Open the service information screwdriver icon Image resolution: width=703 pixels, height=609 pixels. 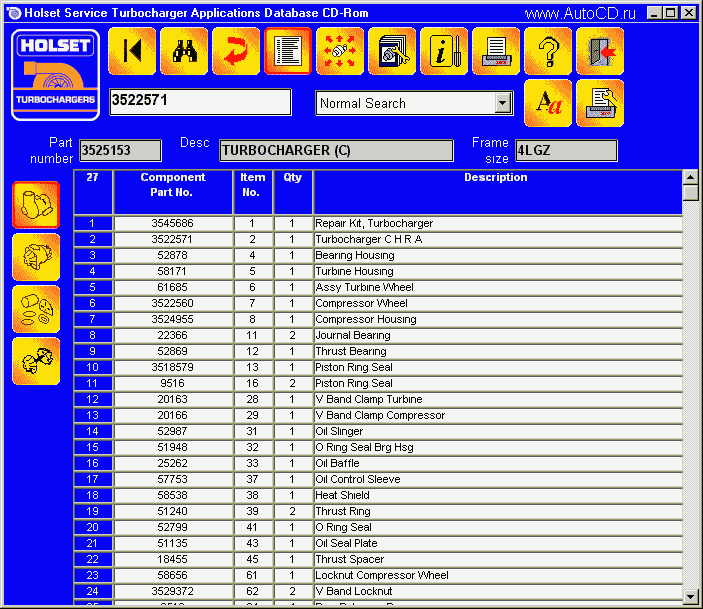coord(444,51)
